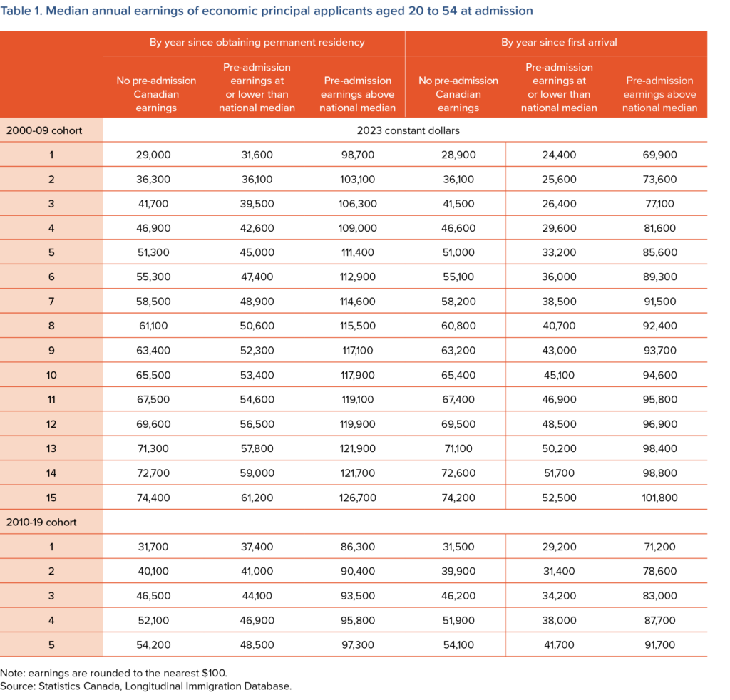Select year 3 label in 2000-09 cohort
Image resolution: width=730 pixels, height=700 pixels.
pos(51,204)
